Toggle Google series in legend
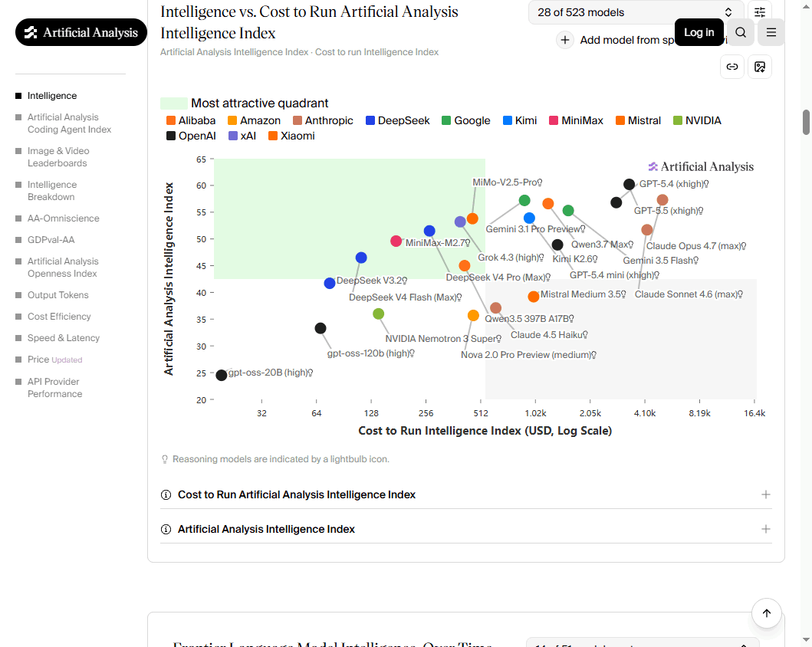 (x=465, y=120)
